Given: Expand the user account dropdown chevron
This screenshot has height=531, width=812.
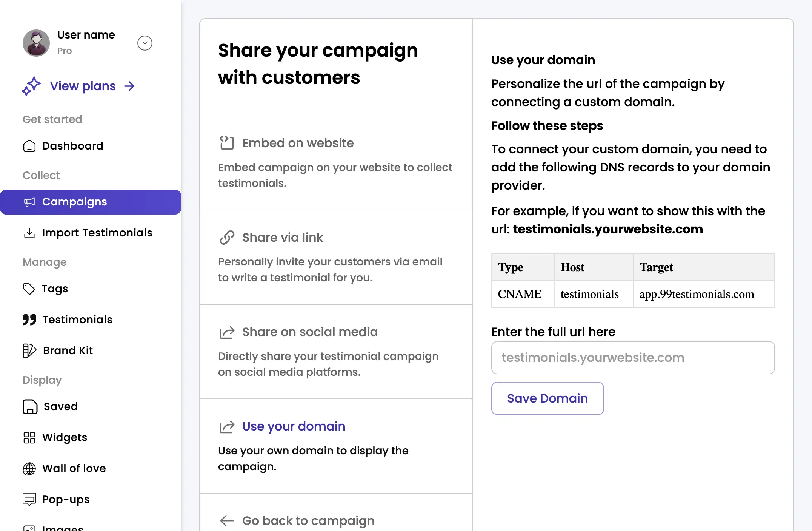Looking at the screenshot, I should (145, 43).
